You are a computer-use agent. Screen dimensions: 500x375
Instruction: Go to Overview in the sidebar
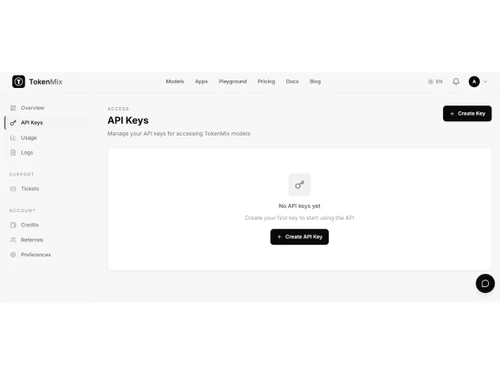click(x=32, y=108)
